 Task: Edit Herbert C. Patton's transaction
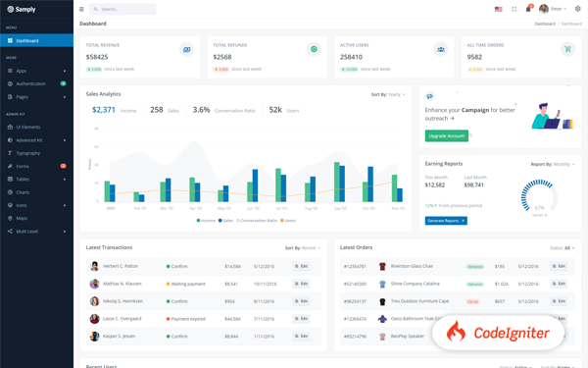pos(301,266)
